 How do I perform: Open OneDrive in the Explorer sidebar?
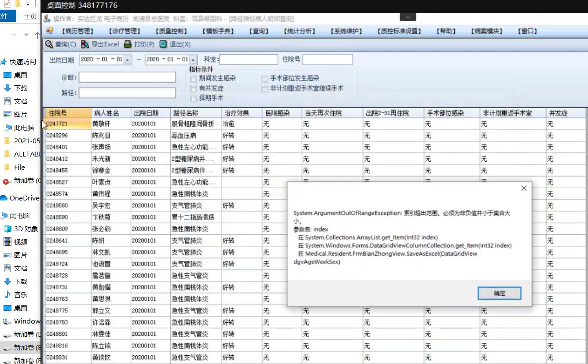coord(24,198)
